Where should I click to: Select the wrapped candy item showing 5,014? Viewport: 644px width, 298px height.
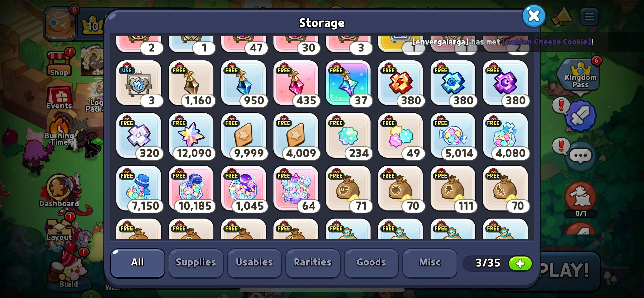tap(453, 136)
